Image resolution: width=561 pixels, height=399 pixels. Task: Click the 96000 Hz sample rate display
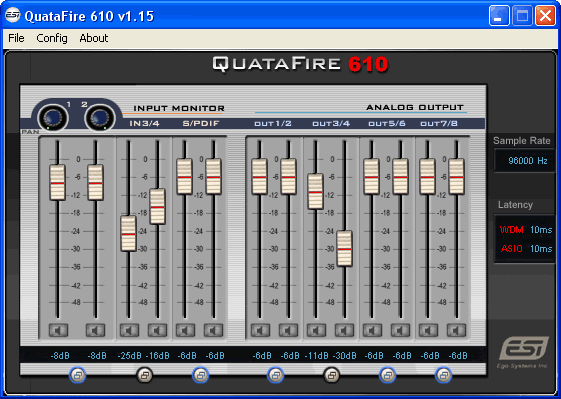coord(525,161)
